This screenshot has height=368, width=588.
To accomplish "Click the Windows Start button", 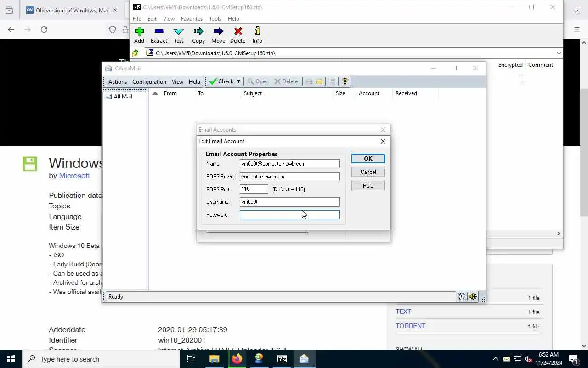I will pos(11,359).
